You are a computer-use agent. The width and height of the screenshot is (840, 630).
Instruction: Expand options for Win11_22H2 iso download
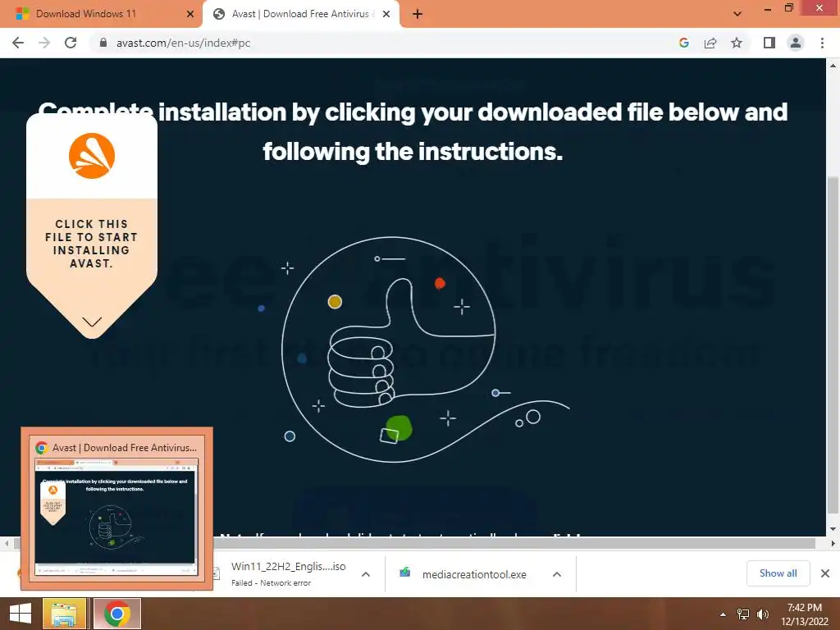click(x=366, y=574)
